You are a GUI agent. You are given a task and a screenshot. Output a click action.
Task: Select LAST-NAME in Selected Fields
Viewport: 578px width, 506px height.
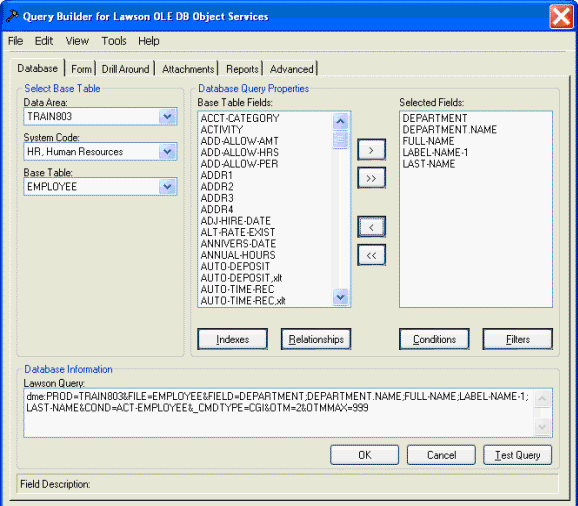coord(429,164)
